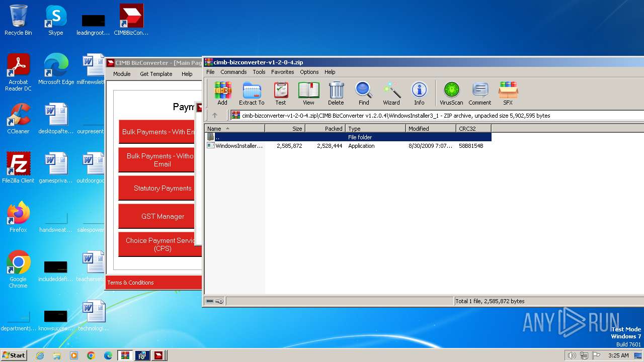Click Bulk Payments - With Email button
The width and height of the screenshot is (644, 362).
156,132
